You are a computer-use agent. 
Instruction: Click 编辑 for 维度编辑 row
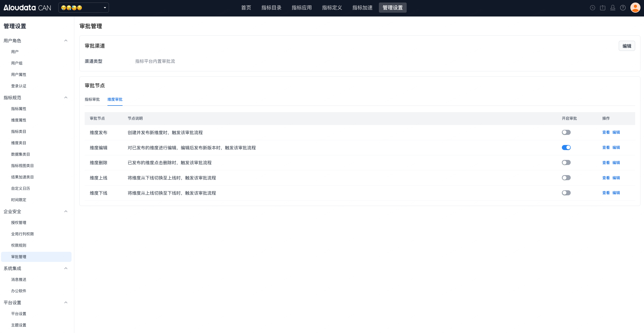pos(616,148)
